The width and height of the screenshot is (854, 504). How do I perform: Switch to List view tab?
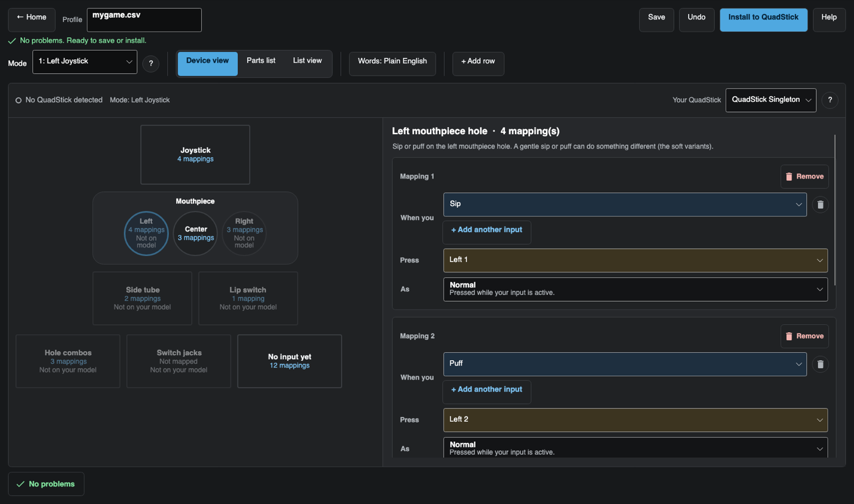click(x=307, y=63)
